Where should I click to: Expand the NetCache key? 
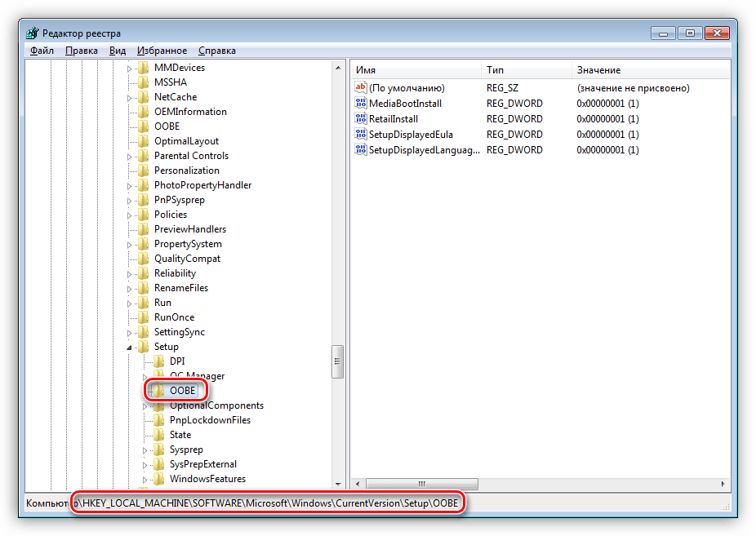[x=129, y=98]
